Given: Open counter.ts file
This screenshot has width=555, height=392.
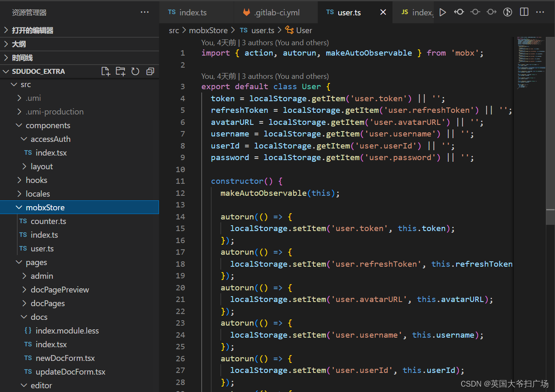Looking at the screenshot, I should click(79, 221).
